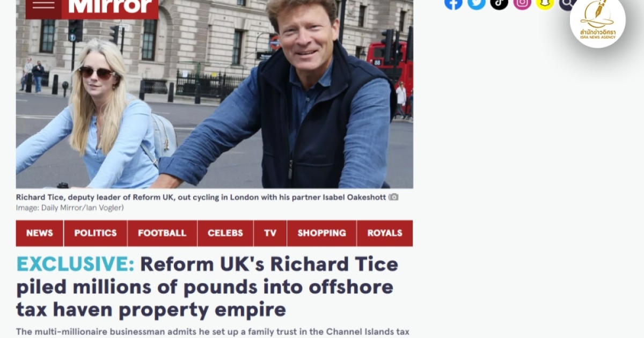644x338 pixels.
Task: Open the TikTok social icon
Action: [x=499, y=3]
